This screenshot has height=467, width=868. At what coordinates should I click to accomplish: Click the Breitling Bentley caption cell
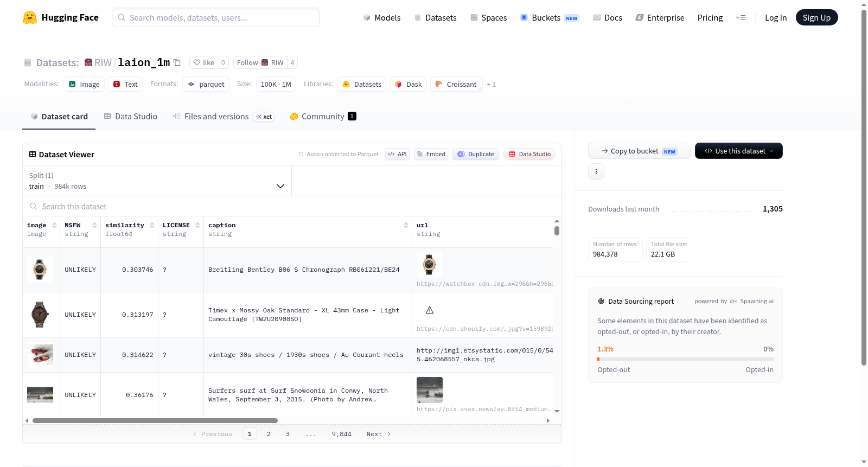(308, 270)
